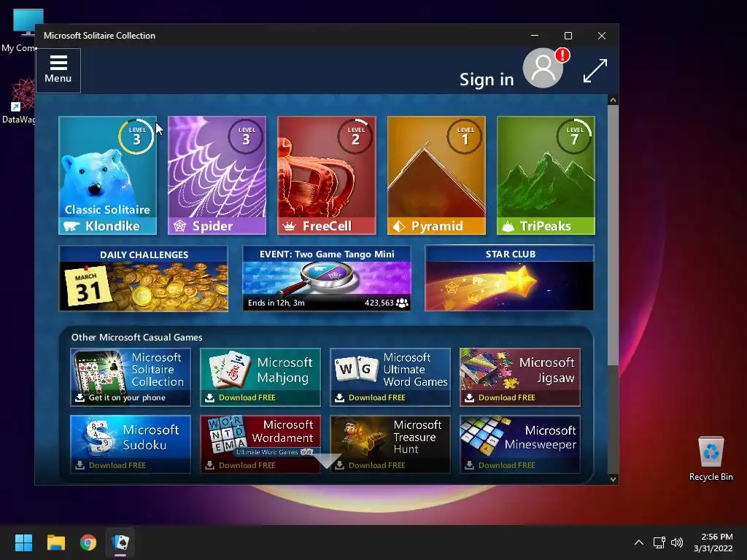Click the scrollbar down arrow

tap(613, 479)
